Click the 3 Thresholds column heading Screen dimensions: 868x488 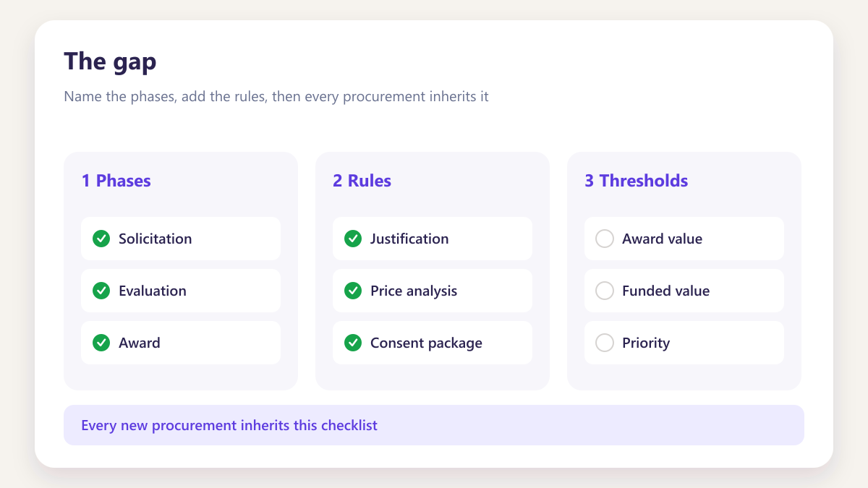pos(637,181)
